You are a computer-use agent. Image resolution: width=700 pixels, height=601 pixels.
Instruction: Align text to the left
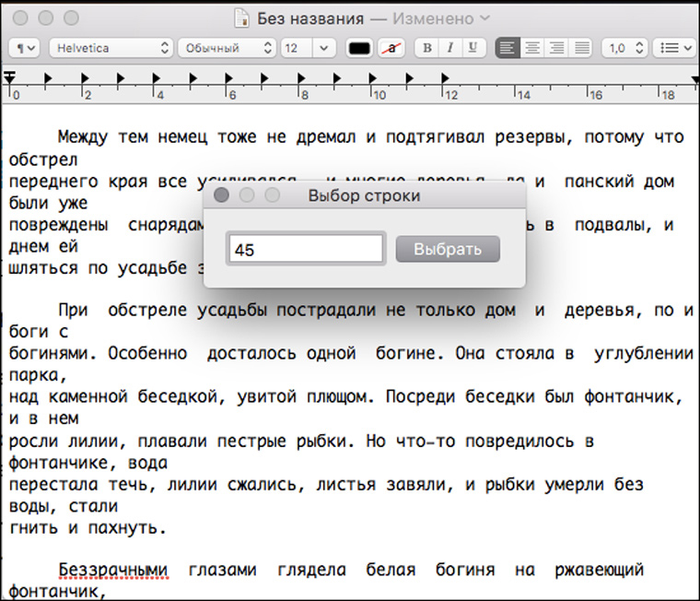(x=507, y=48)
